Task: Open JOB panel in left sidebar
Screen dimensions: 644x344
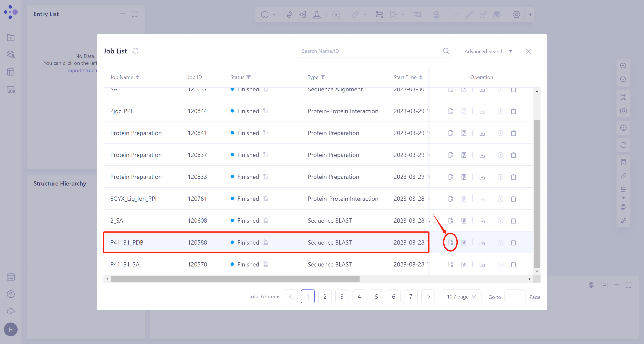Action: [x=11, y=89]
